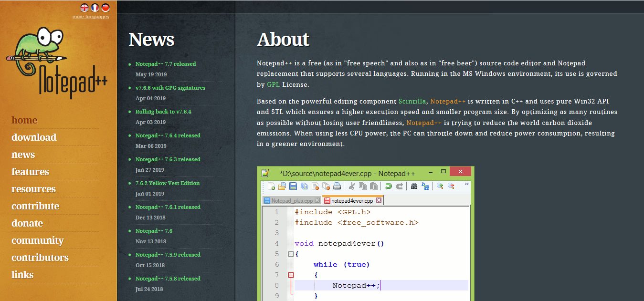Click the Open file folder icon

tap(282, 186)
